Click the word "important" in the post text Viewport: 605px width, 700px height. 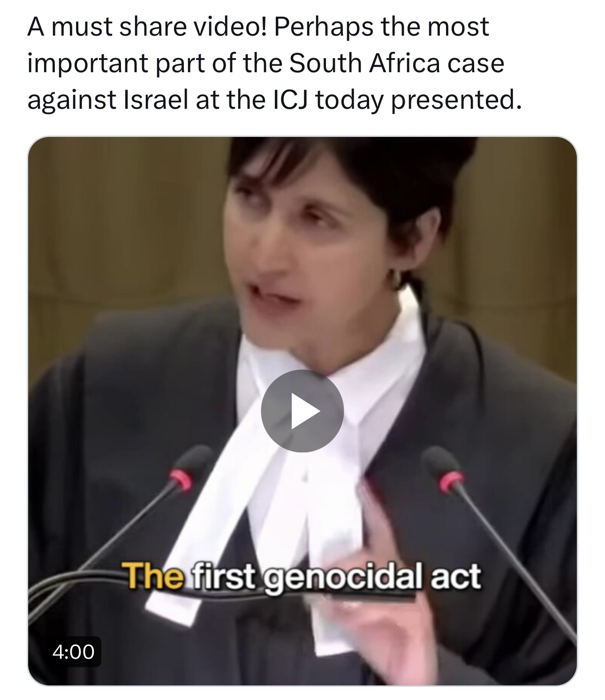coord(88,64)
